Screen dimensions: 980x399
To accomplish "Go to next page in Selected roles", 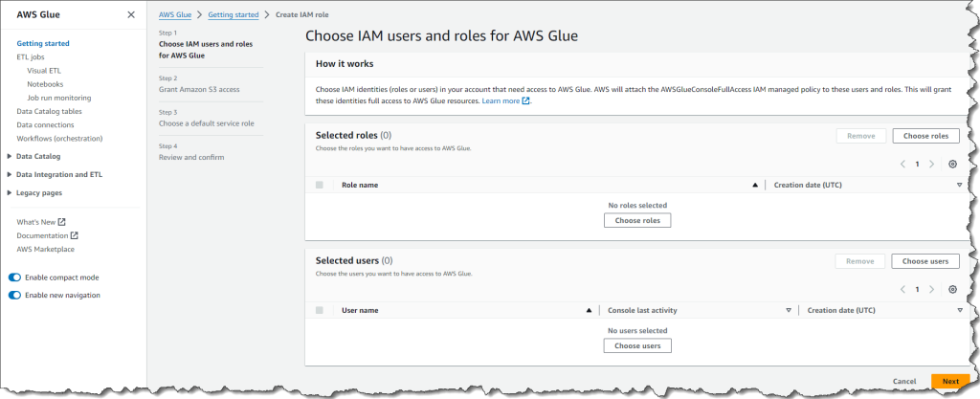I will [932, 164].
